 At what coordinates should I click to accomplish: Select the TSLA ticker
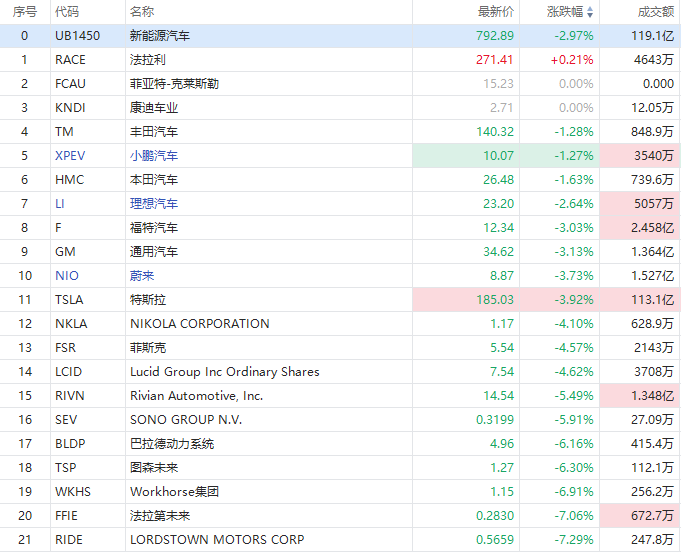coord(69,300)
